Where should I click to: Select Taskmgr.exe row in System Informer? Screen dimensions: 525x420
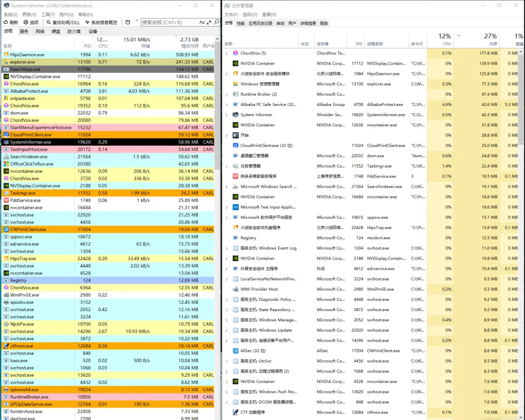tap(108, 193)
